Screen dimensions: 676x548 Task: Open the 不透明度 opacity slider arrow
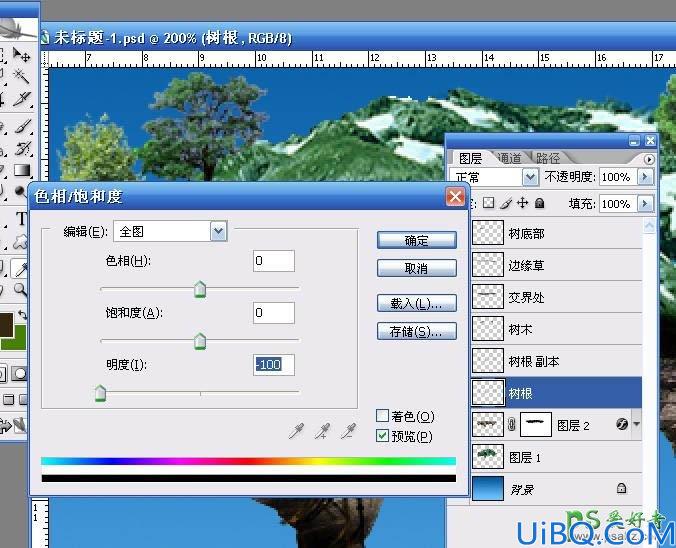tap(645, 177)
